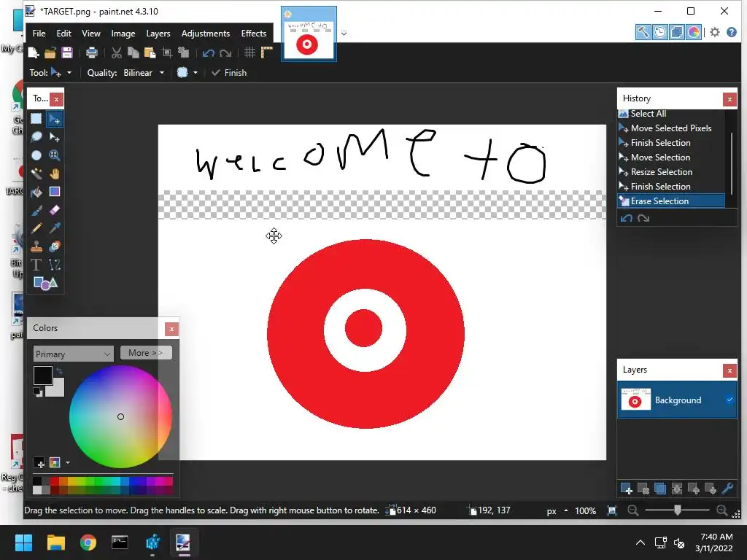The width and height of the screenshot is (747, 560).
Task: Click the secondary white color swatch
Action: pyautogui.click(x=57, y=389)
